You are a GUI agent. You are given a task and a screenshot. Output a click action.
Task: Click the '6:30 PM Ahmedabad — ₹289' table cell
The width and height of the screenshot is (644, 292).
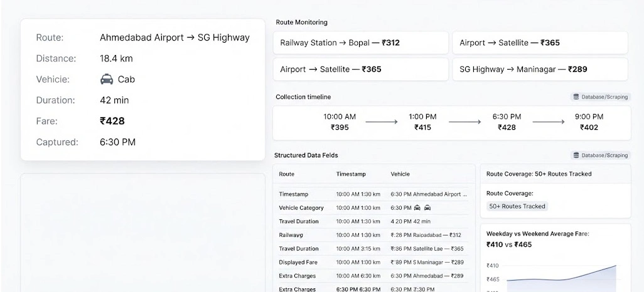[427, 276]
